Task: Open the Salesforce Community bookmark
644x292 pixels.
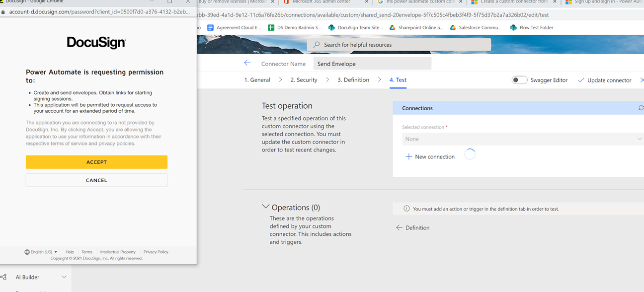Action: pyautogui.click(x=475, y=27)
